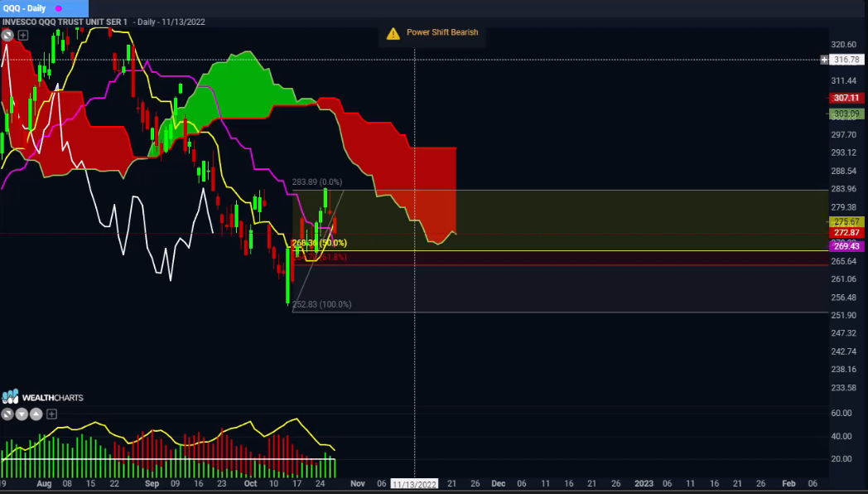This screenshot has width=868, height=494.
Task: Click plus icon beside 316.78 crosshair price
Action: (824, 60)
